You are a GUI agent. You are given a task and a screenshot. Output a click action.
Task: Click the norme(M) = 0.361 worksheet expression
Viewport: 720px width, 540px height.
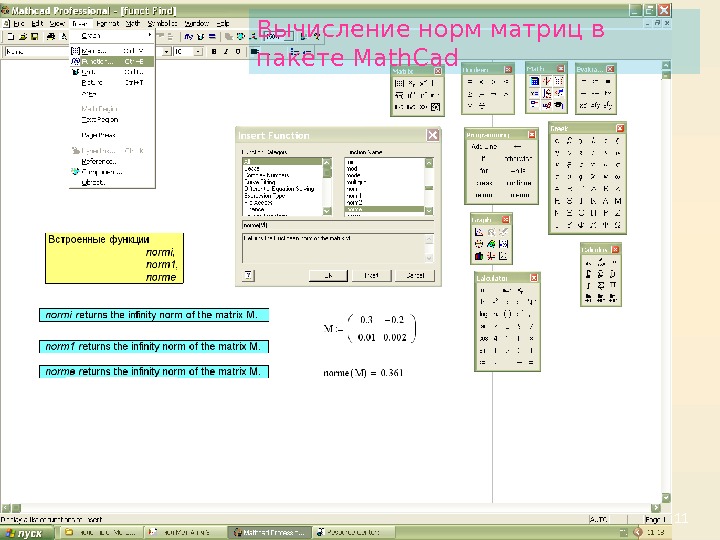click(x=363, y=373)
